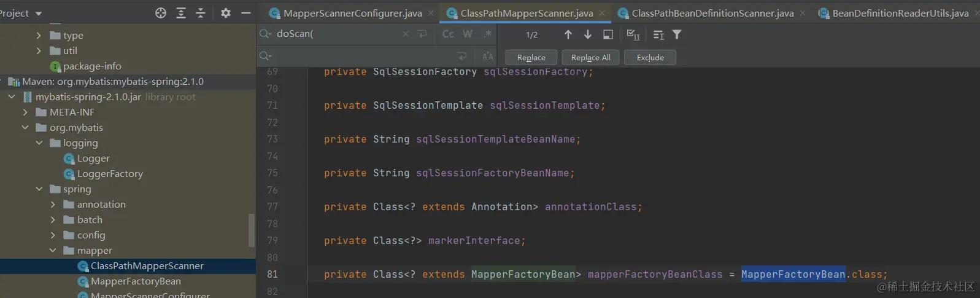The width and height of the screenshot is (980, 298).
Task: Expand the config package
Action: click(52, 235)
